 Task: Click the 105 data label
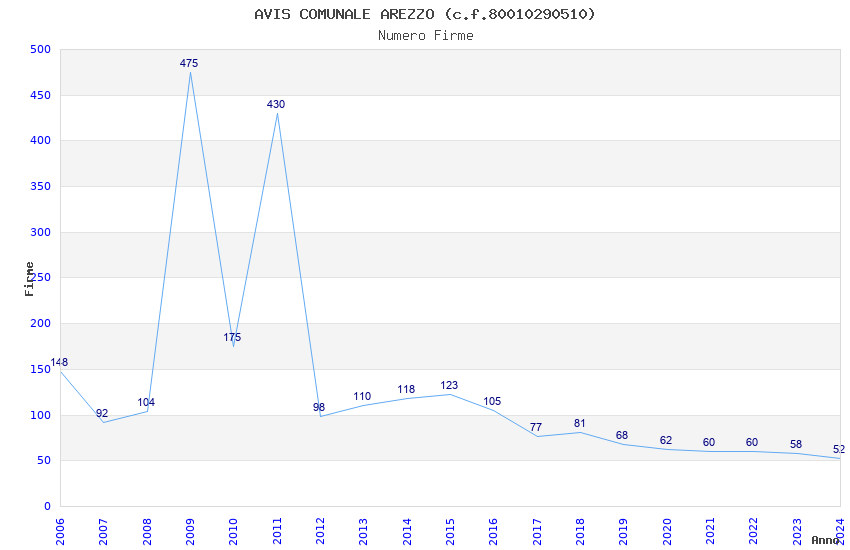pos(492,401)
